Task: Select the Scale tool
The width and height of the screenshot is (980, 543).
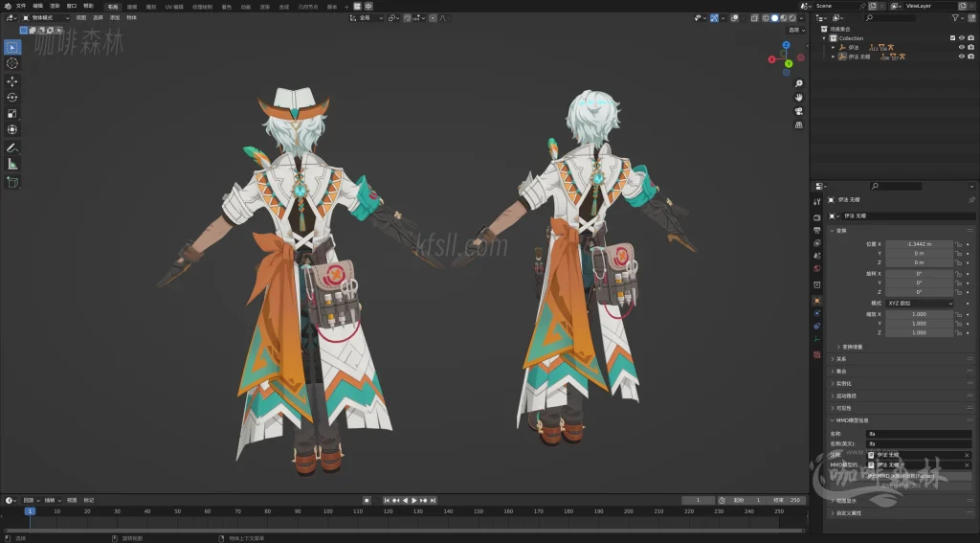Action: click(11, 113)
